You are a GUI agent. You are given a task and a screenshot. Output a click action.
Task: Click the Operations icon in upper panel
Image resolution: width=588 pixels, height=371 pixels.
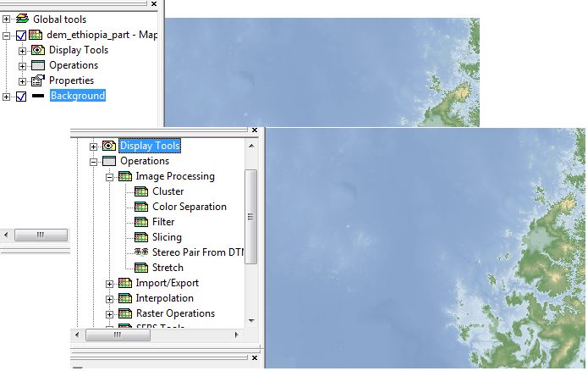tap(38, 65)
